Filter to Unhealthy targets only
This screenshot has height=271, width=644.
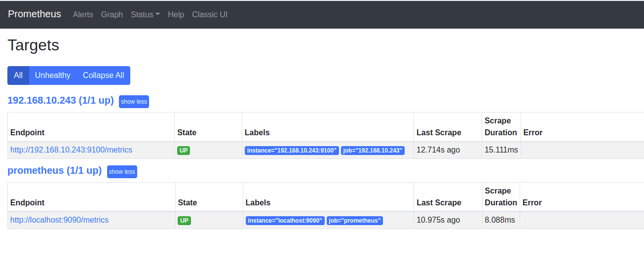coord(53,76)
